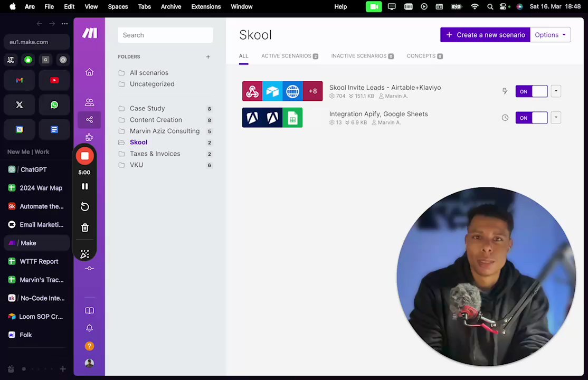
Task: Switch to ChatGPT tab in Arc
Action: 37,169
